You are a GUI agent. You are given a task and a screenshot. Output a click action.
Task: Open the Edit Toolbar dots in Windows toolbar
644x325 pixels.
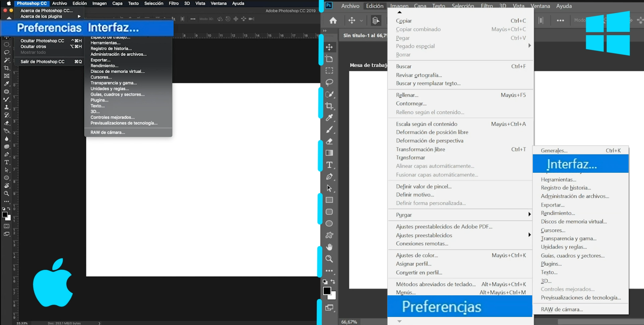coord(329,270)
